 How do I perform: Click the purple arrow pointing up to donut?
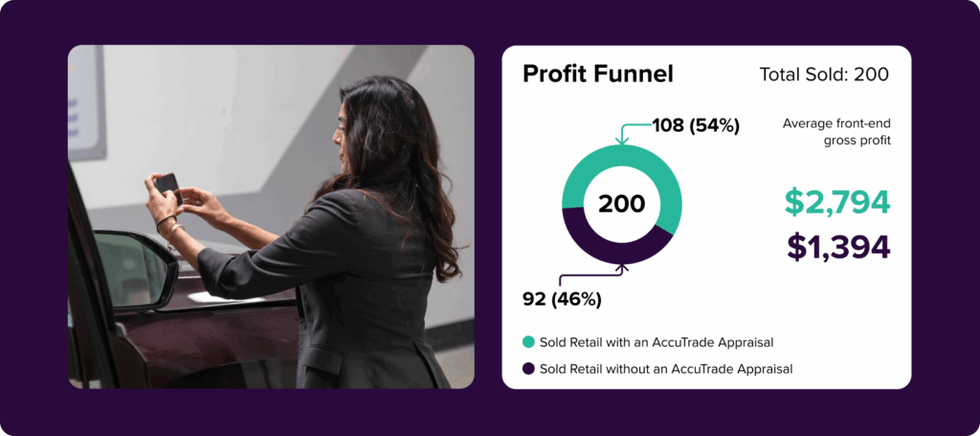point(626,272)
